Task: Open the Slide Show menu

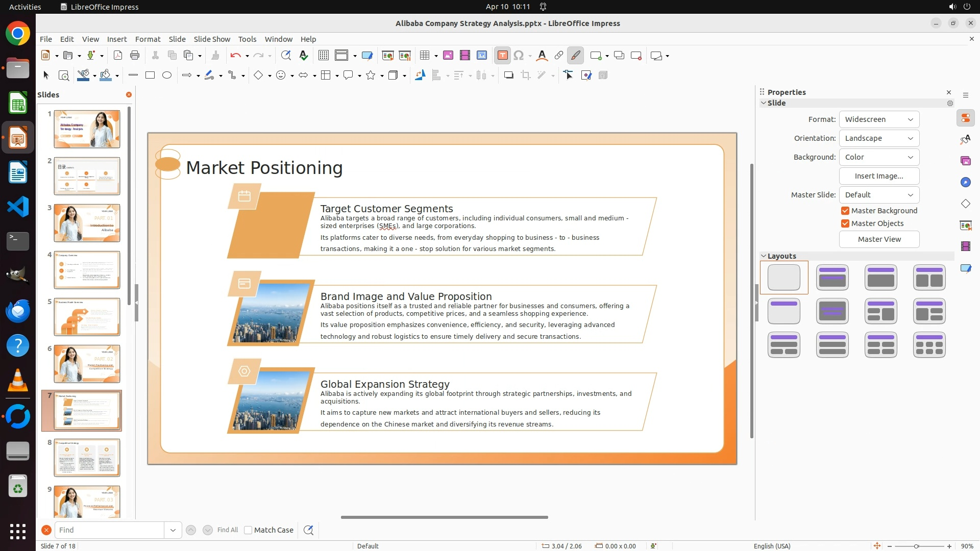Action: point(212,39)
